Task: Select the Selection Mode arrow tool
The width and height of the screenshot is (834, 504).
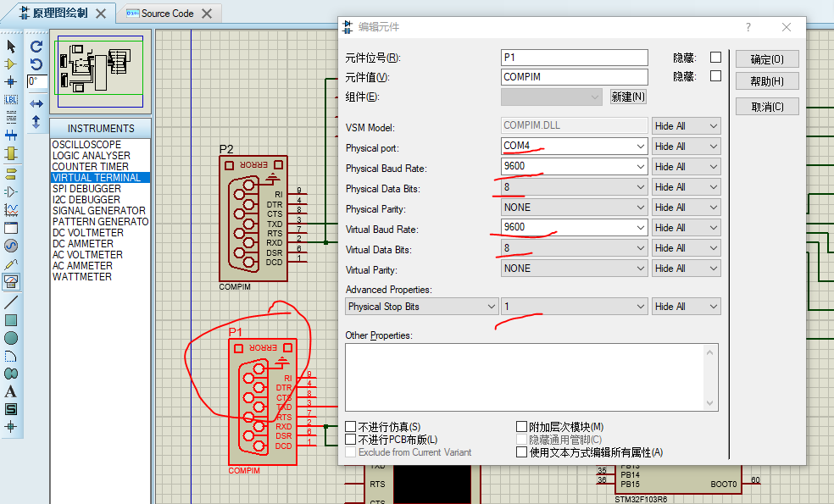Action: coord(11,47)
